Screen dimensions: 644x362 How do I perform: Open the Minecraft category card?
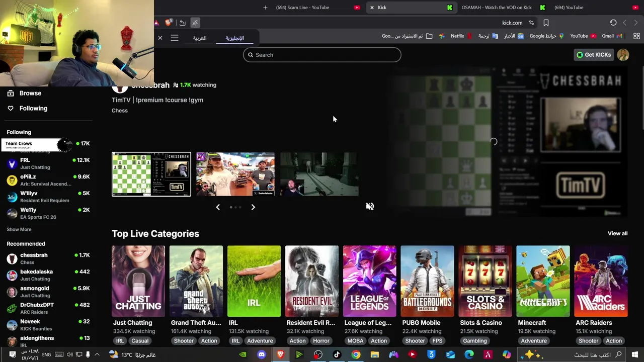(x=543, y=281)
